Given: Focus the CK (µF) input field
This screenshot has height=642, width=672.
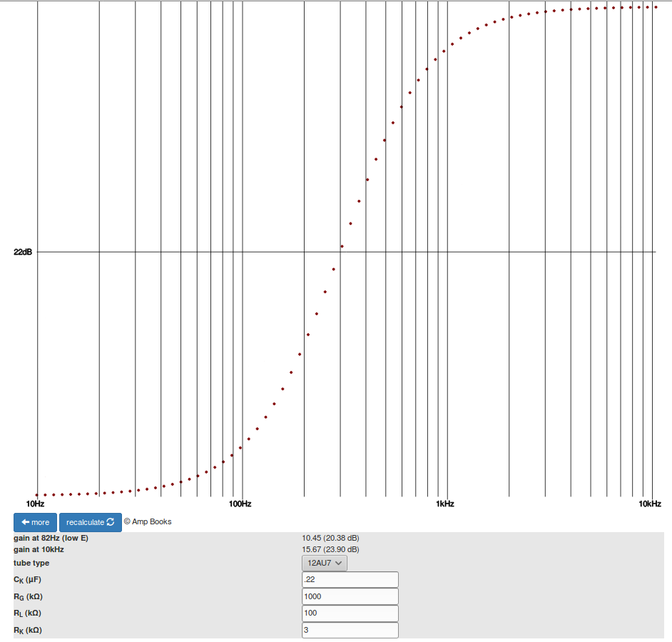Looking at the screenshot, I should [350, 579].
